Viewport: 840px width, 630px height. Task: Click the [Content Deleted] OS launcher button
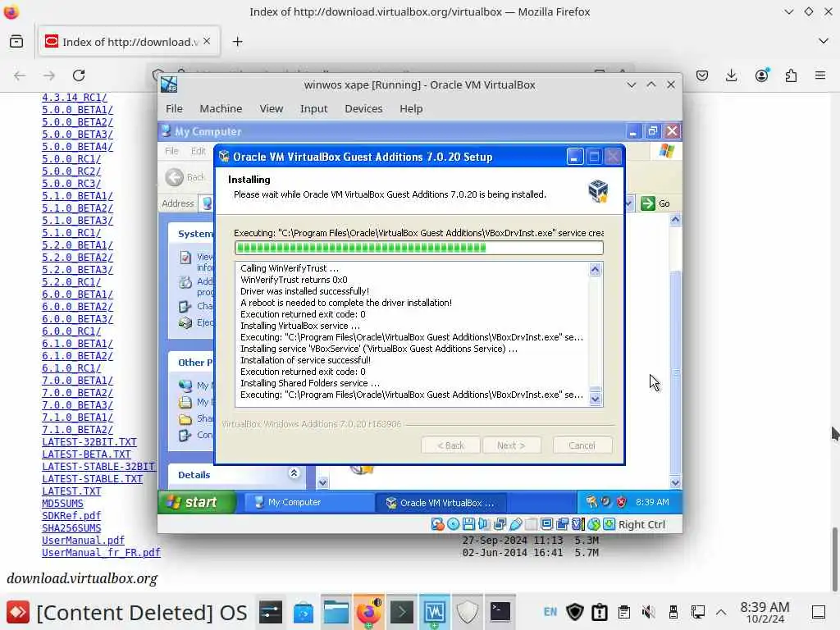coord(127,612)
